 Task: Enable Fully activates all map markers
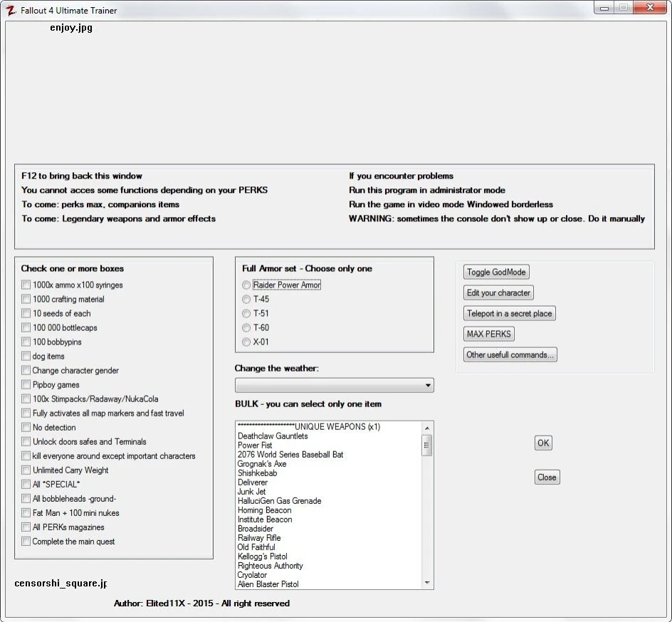coord(26,413)
